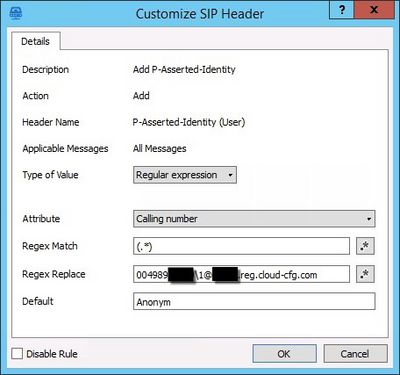400x375 pixels.
Task: Enable the Disable Rule checkbox
Action: click(17, 354)
